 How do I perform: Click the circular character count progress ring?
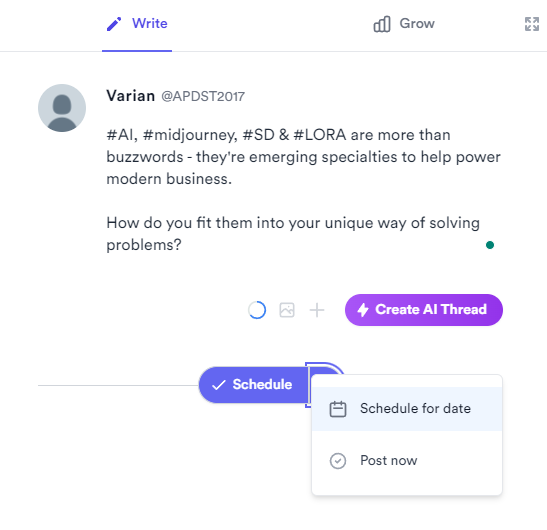[257, 310]
